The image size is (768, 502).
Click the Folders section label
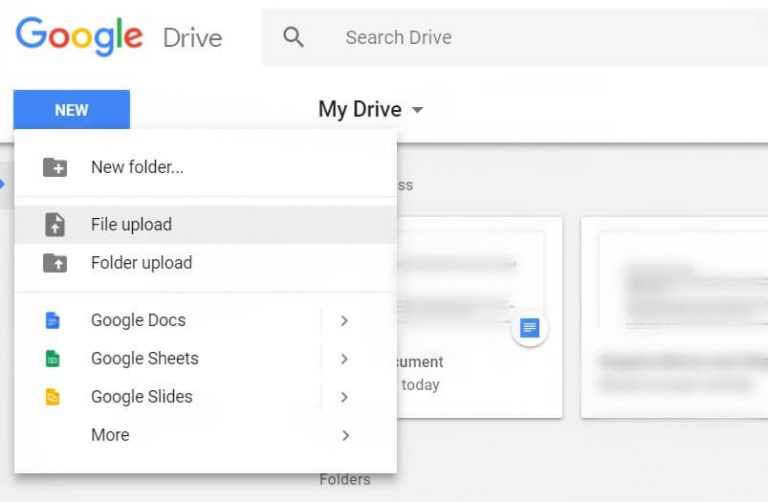[x=345, y=479]
